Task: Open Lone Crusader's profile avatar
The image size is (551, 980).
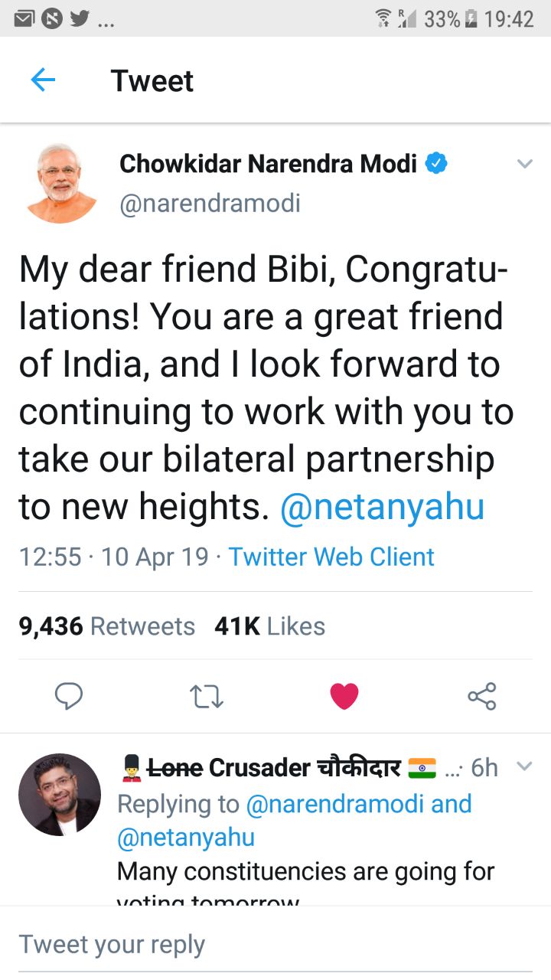Action: [x=60, y=794]
